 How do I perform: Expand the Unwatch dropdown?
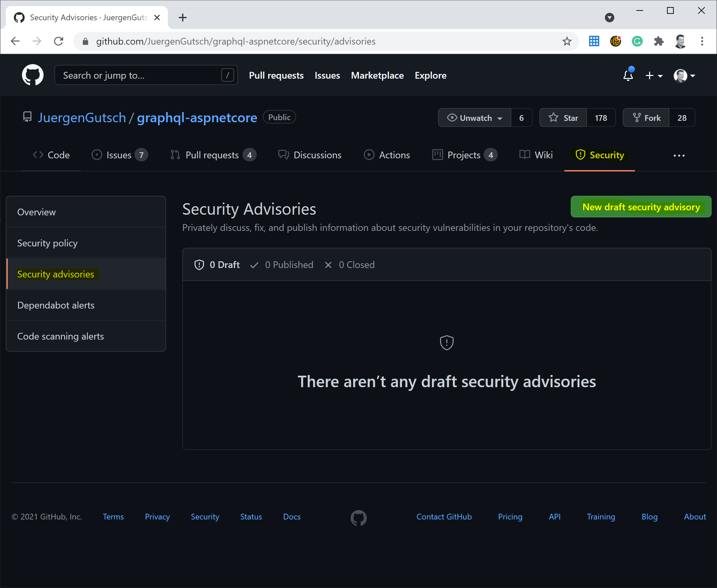tap(475, 118)
